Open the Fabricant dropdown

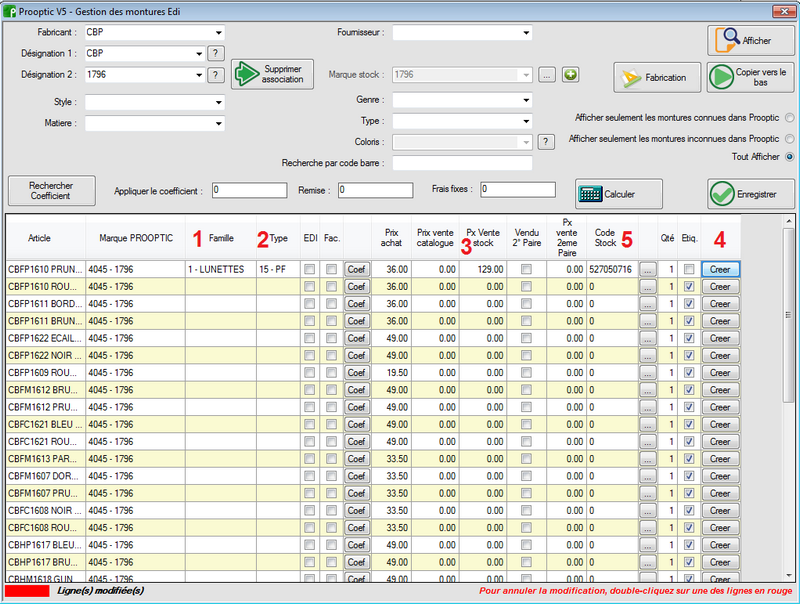(x=218, y=33)
